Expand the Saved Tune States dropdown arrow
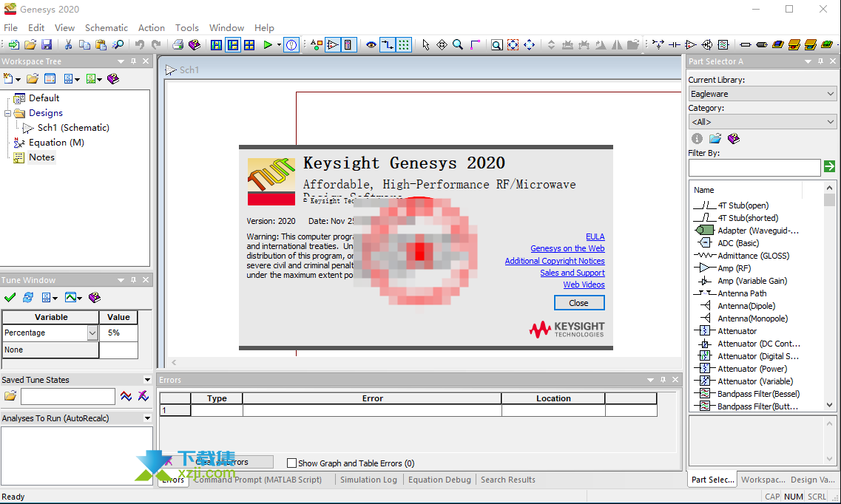The height and width of the screenshot is (504, 841). coord(147,380)
